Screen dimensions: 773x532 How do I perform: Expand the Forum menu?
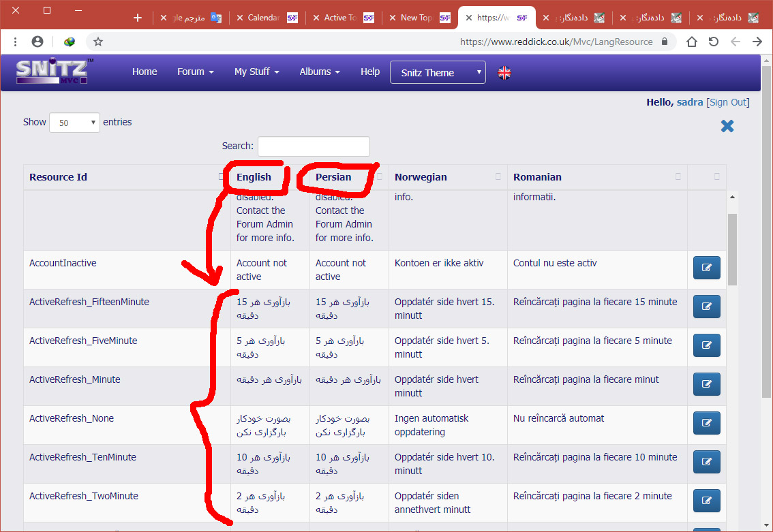195,72
